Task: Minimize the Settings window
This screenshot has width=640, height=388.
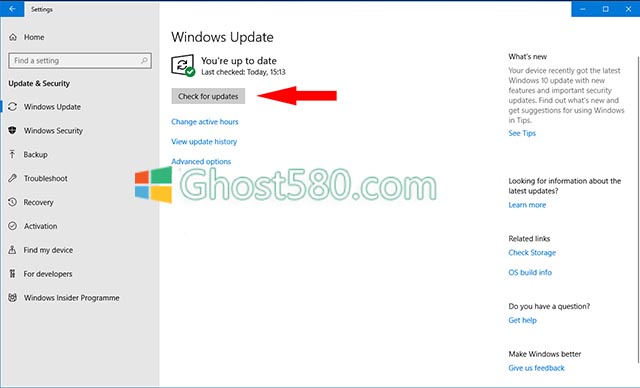Action: (x=583, y=9)
